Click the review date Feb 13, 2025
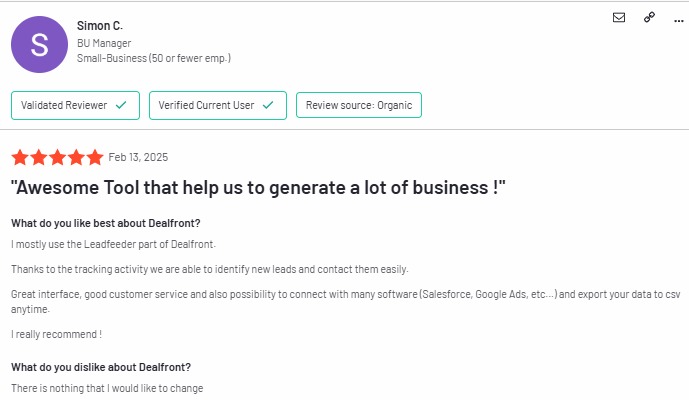The height and width of the screenshot is (400, 689). click(x=138, y=157)
